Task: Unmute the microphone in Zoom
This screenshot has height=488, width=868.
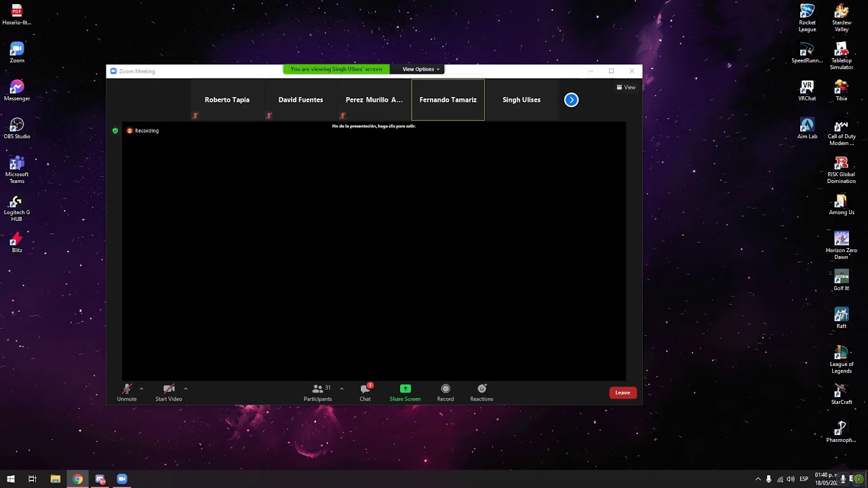Action: [x=127, y=392]
